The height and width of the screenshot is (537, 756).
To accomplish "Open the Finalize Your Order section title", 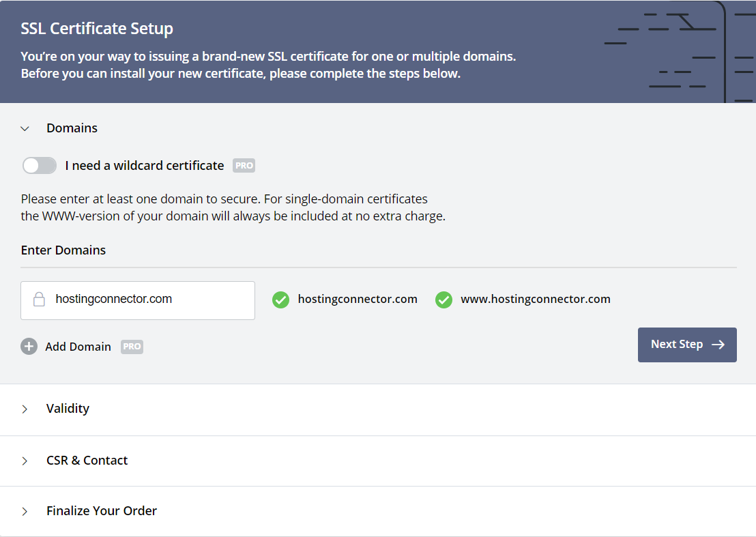I will pos(102,510).
